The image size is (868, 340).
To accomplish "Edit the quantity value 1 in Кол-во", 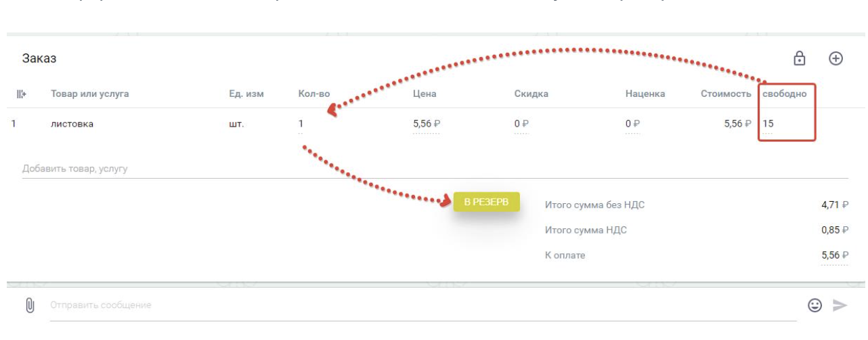I will [x=301, y=124].
